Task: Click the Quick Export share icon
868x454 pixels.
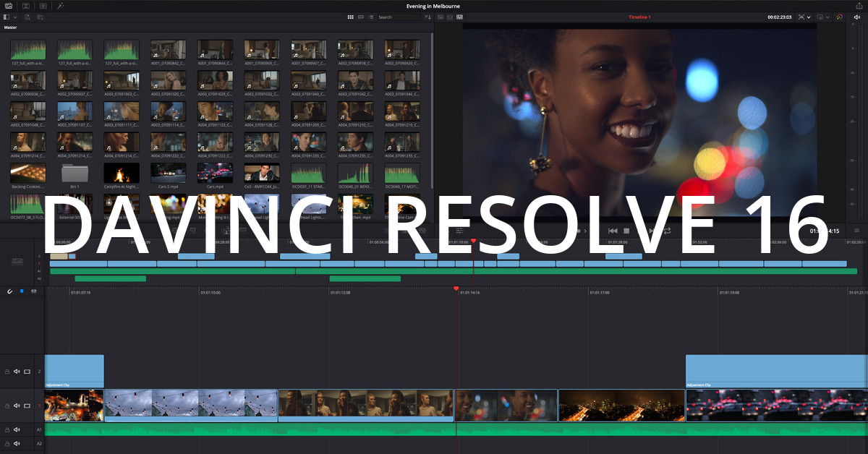Action: click(859, 6)
